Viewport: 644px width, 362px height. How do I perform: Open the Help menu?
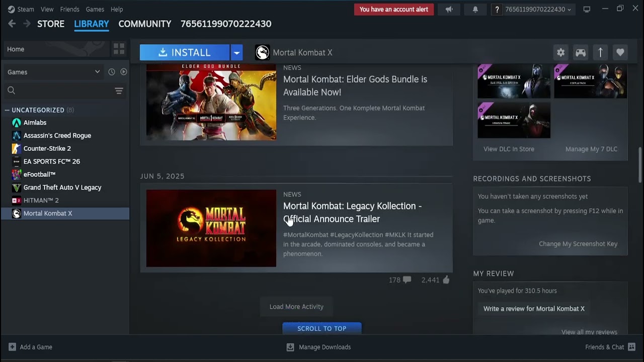[117, 9]
